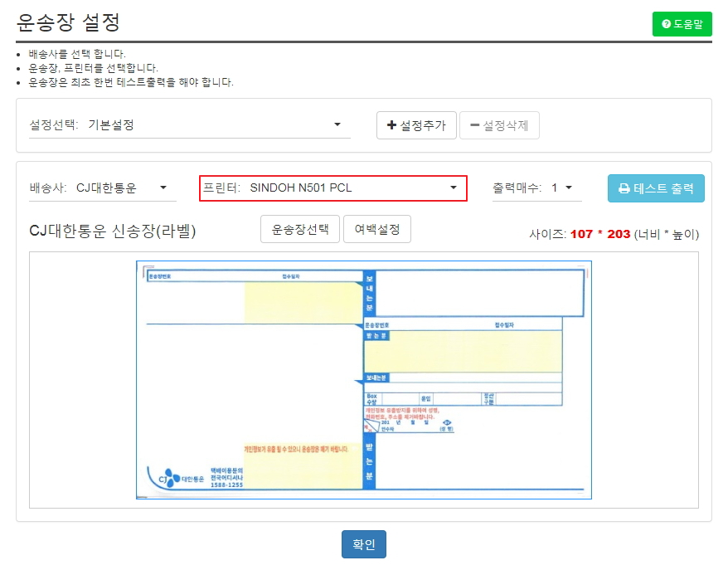Click the instruction about 테스트출력 being required
Viewport: 728px width, 570px height.
pyautogui.click(x=131, y=82)
